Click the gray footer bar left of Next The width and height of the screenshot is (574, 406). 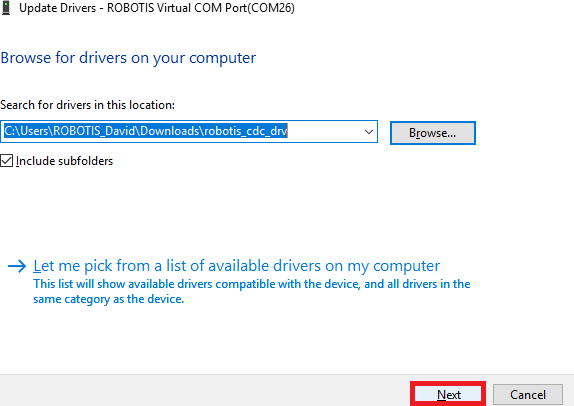pos(205,391)
